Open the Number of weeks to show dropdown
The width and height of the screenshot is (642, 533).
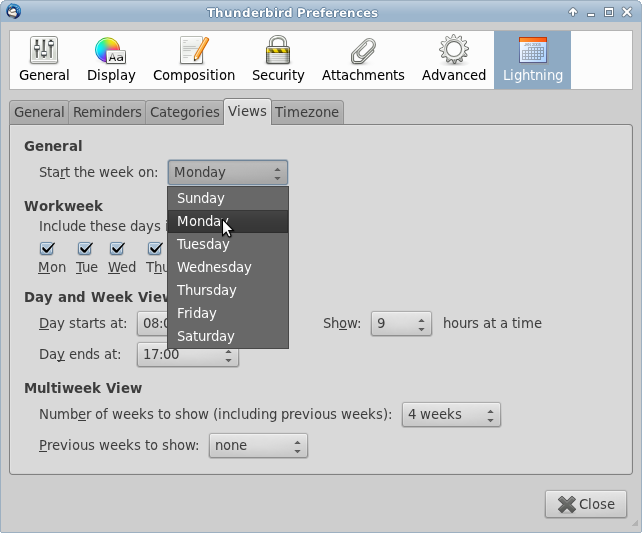point(451,415)
